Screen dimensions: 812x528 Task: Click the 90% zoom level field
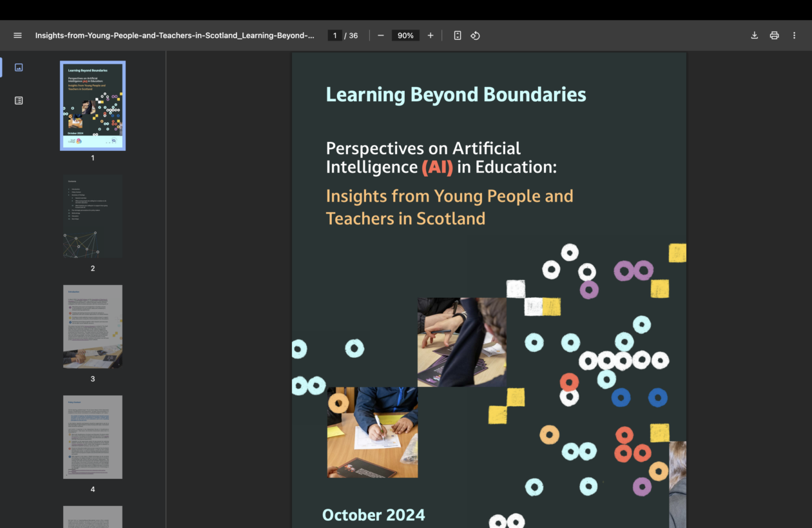[405, 35]
